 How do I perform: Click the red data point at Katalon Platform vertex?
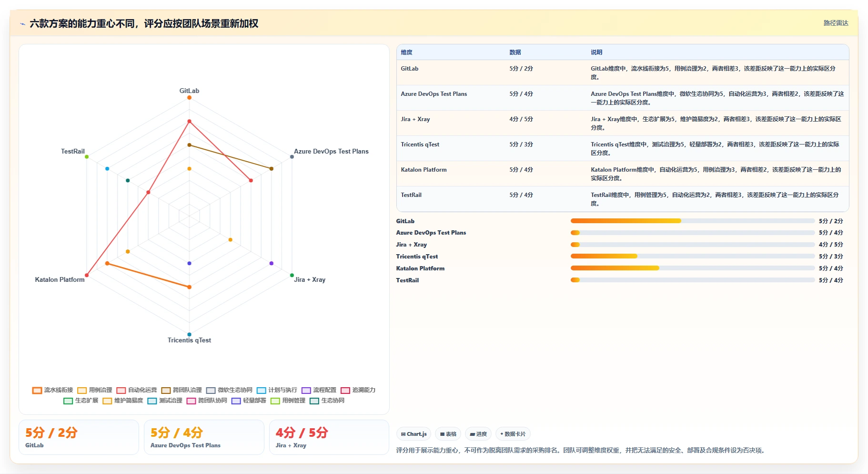click(87, 275)
